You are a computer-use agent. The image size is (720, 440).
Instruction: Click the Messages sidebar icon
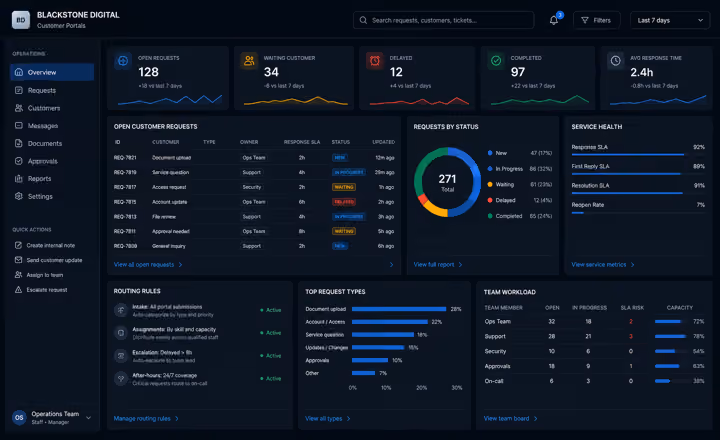(19, 125)
